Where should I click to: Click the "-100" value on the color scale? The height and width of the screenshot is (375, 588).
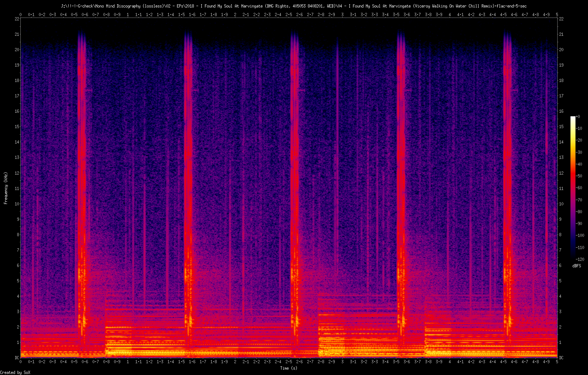pyautogui.click(x=580, y=235)
